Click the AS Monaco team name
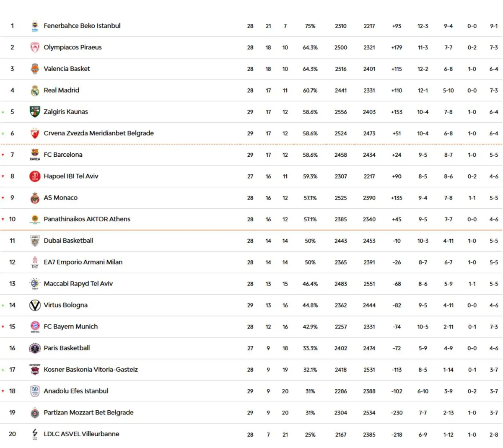The image size is (503, 448). (x=60, y=198)
